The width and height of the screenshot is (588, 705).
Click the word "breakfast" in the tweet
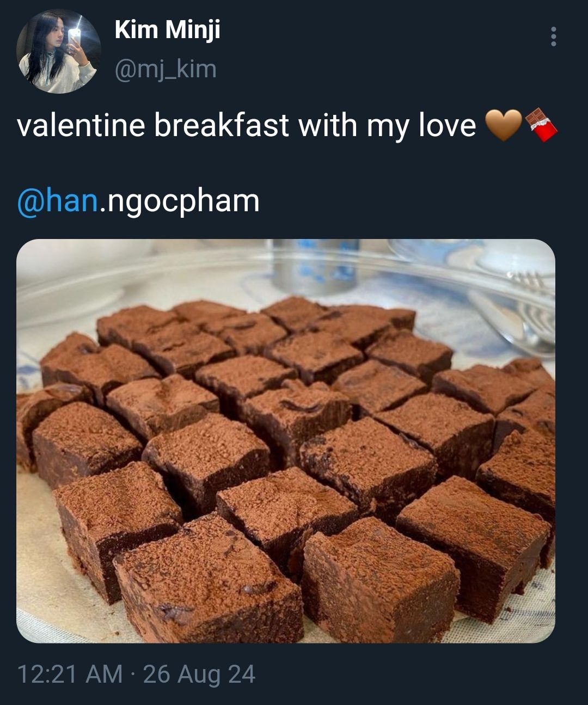coord(222,125)
